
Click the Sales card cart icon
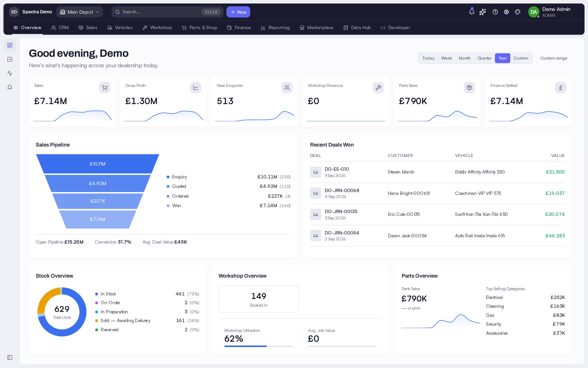(105, 88)
